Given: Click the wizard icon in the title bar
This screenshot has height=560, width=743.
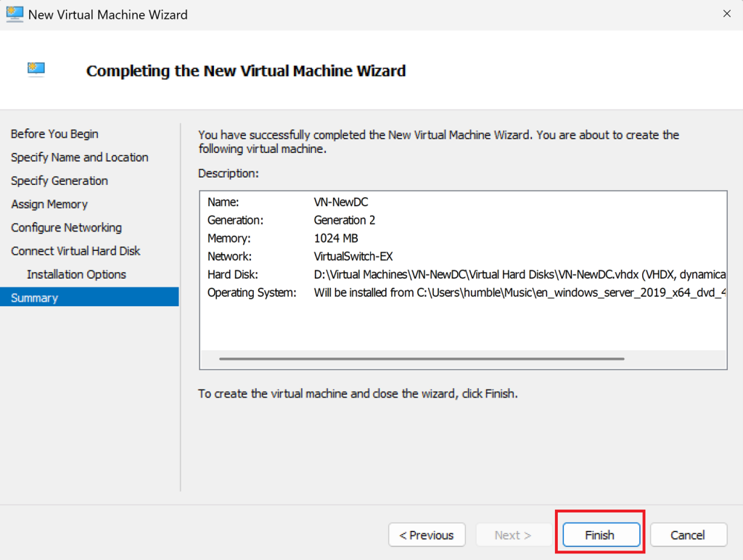Looking at the screenshot, I should (x=15, y=15).
